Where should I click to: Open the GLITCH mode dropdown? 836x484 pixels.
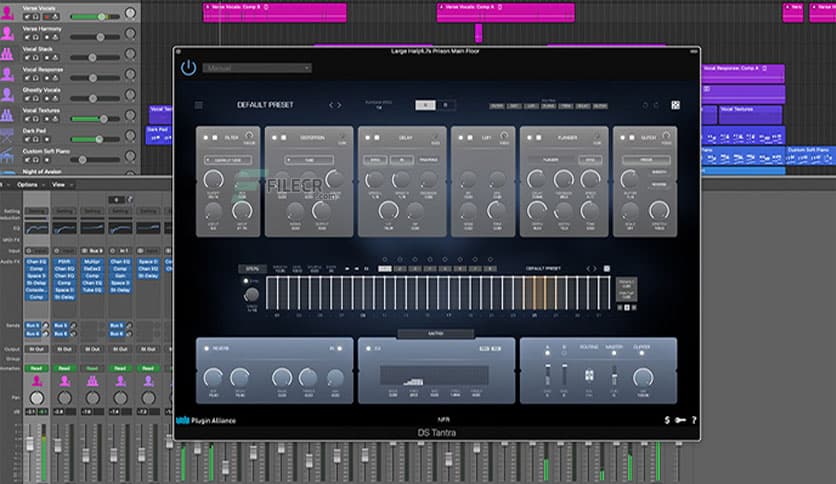pyautogui.click(x=646, y=160)
